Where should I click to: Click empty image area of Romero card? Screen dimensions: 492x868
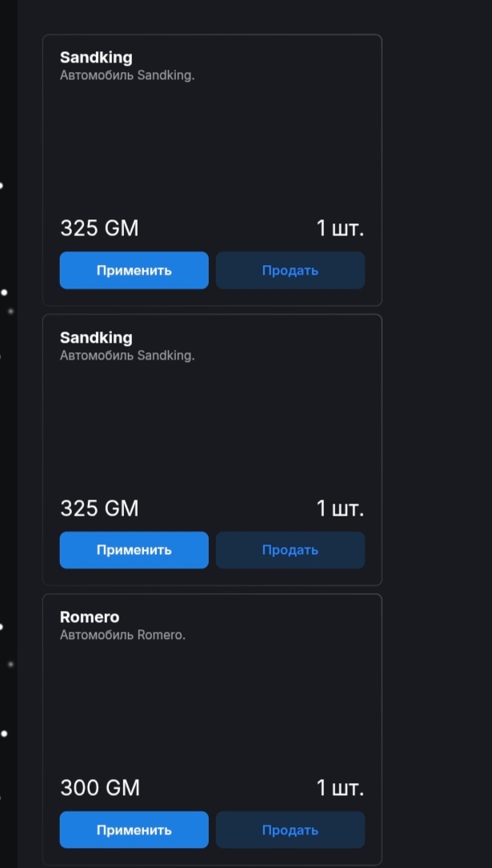[212, 705]
